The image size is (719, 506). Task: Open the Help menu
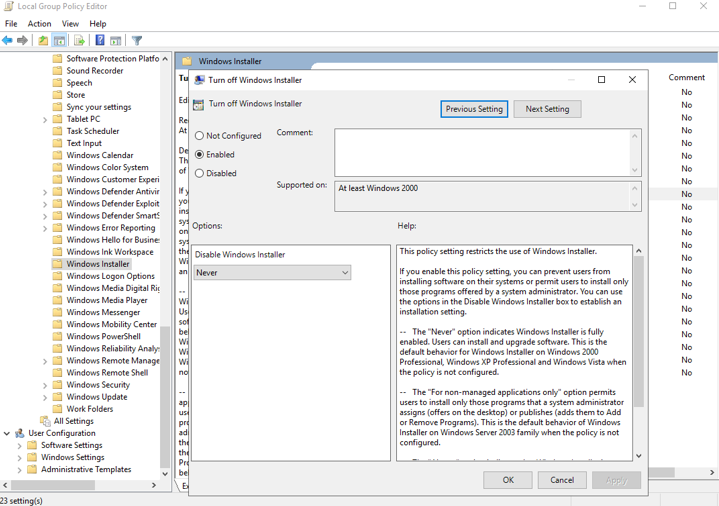[98, 24]
